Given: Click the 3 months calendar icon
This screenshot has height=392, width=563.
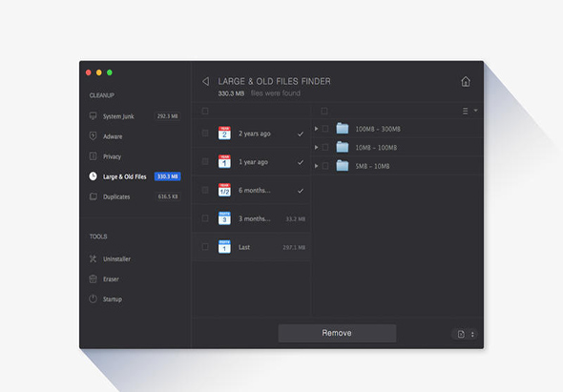Looking at the screenshot, I should point(224,218).
